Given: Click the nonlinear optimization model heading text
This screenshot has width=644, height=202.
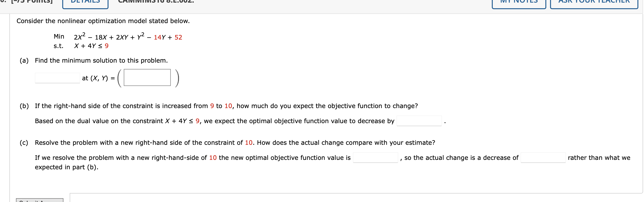Looking at the screenshot, I should (103, 21).
